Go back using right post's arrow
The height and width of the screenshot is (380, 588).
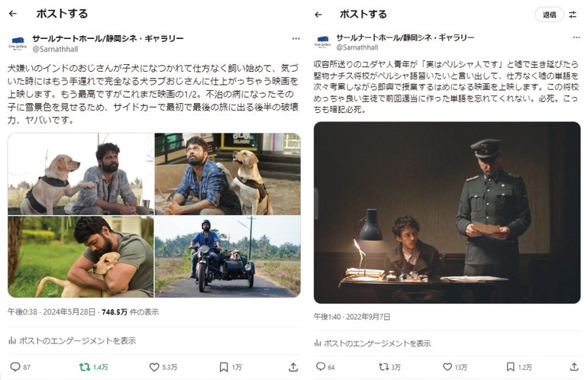coord(318,14)
